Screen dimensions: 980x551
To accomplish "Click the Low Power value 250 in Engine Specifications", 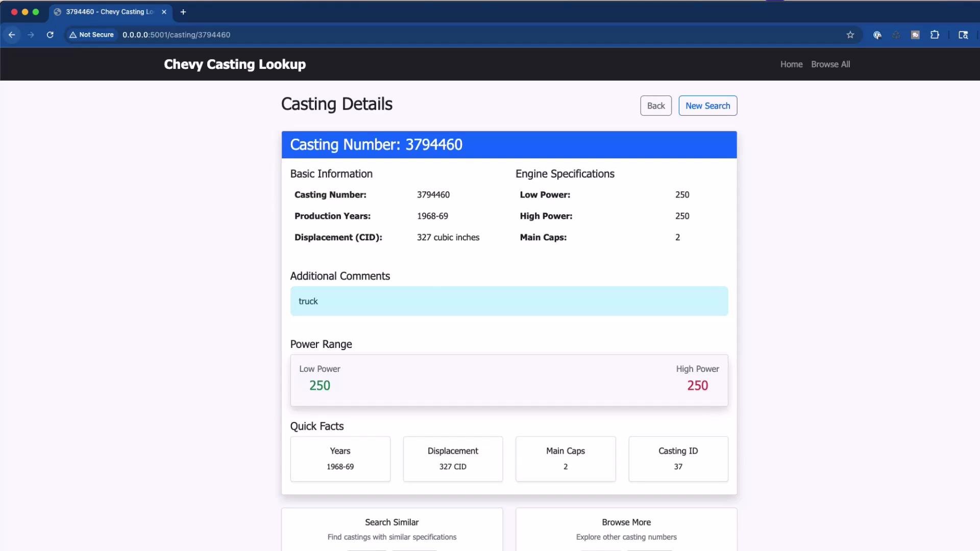I will (x=682, y=195).
